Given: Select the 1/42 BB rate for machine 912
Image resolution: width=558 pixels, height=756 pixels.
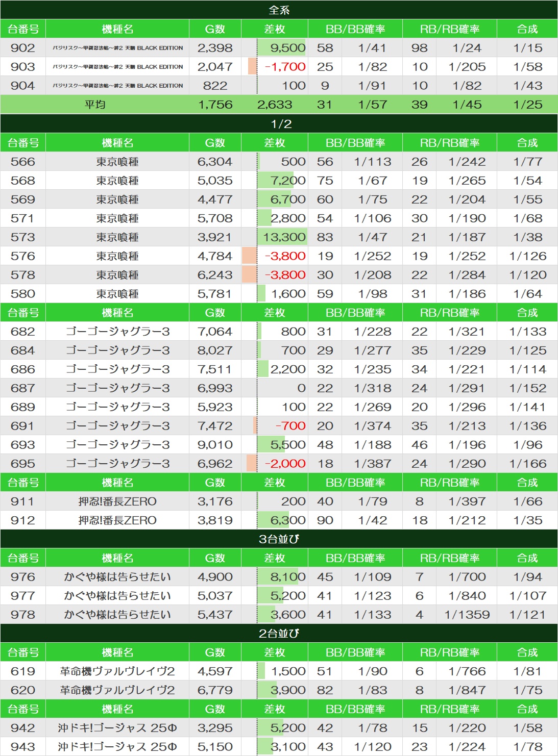Looking at the screenshot, I should [x=373, y=520].
